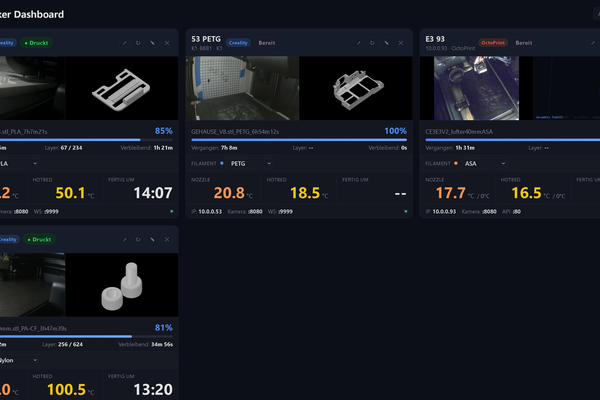Click the Creality badge on 53 PETG
600x400 pixels.
[x=238, y=43]
